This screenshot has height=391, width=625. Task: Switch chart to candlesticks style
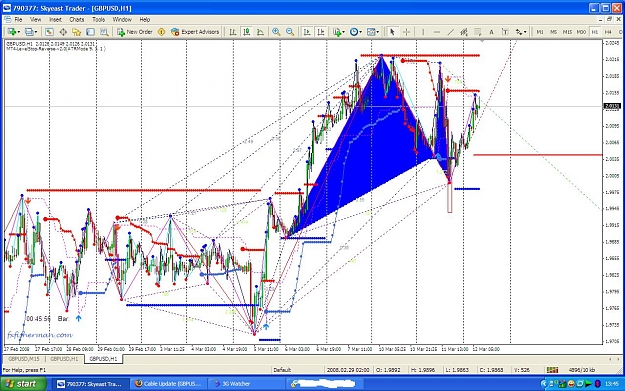[247, 32]
